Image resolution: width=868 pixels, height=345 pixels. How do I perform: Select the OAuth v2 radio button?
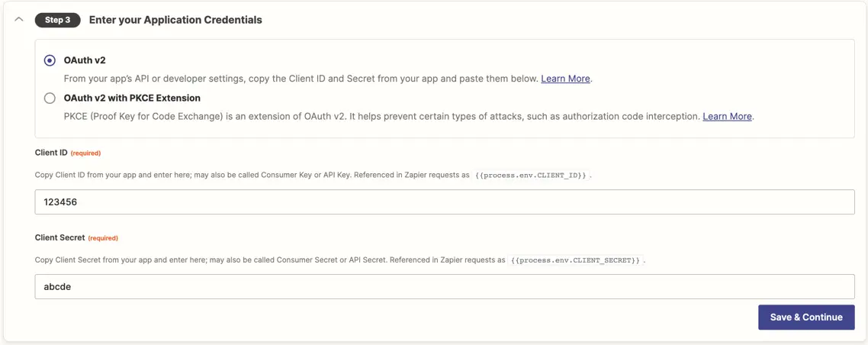[50, 60]
